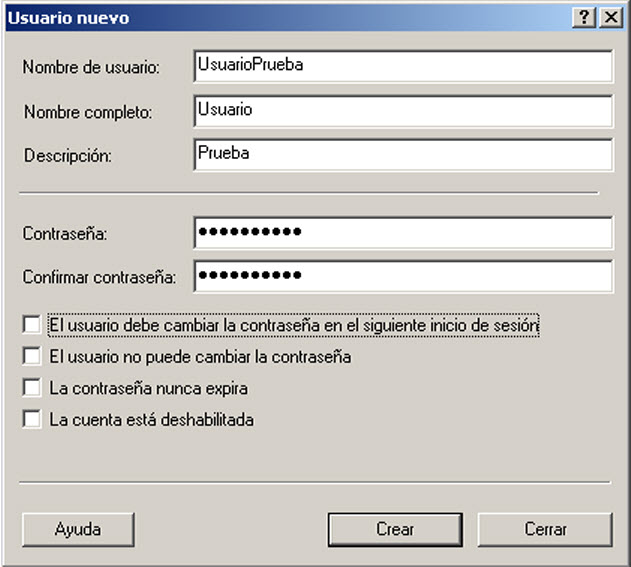Viewport: 631px width, 567px height.
Task: Click Crear to create the user
Action: [x=395, y=529]
